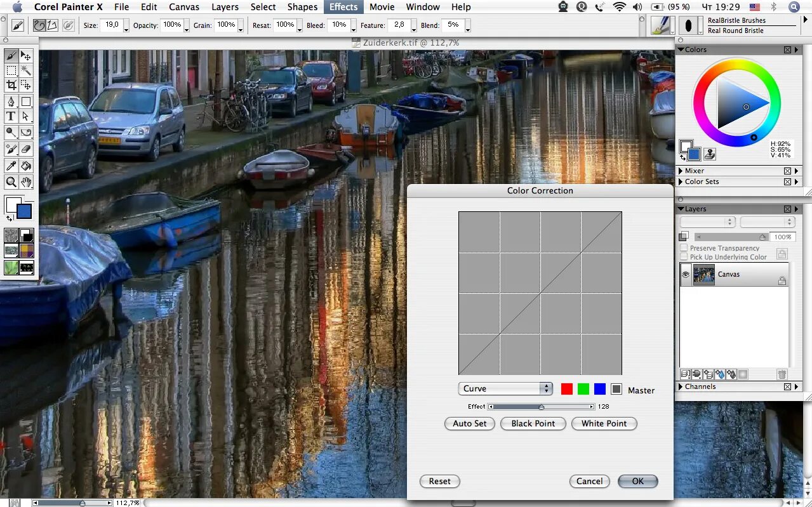This screenshot has width=812, height=507.
Task: Click the White Point button
Action: tap(604, 423)
